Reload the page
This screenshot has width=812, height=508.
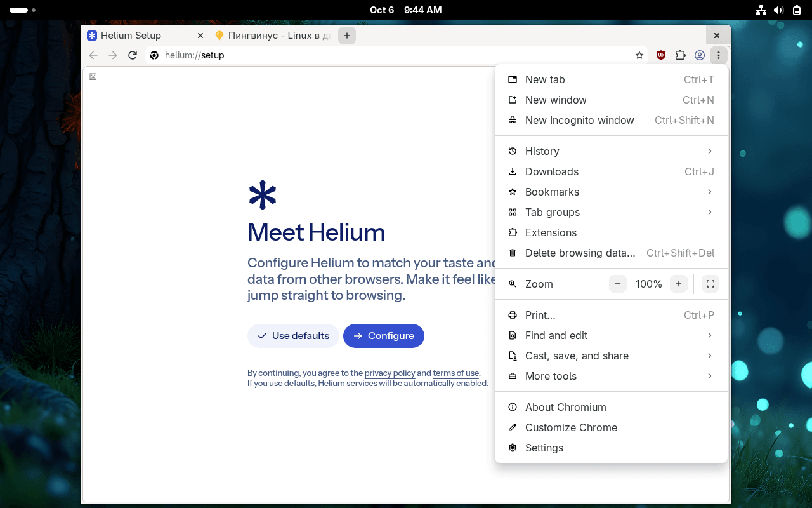click(133, 55)
